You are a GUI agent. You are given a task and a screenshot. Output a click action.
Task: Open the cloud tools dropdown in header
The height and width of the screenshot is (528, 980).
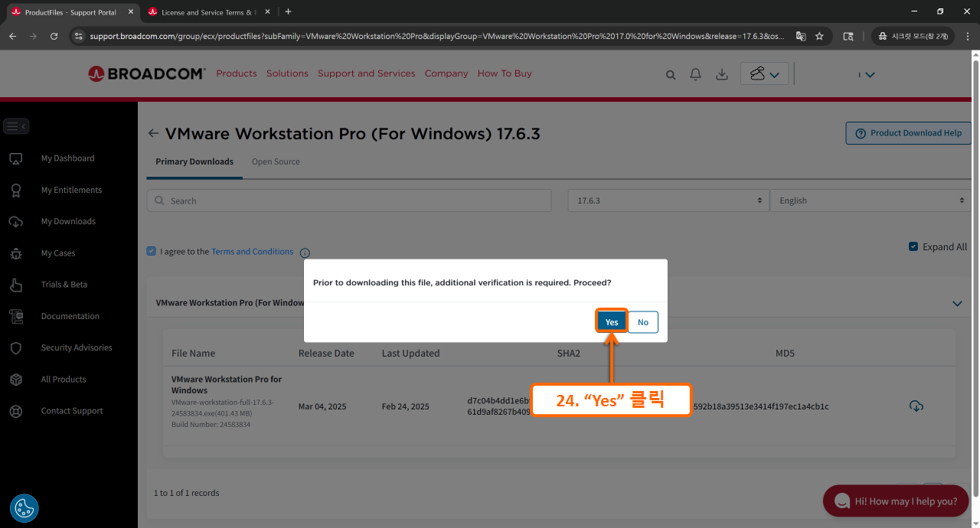click(764, 74)
